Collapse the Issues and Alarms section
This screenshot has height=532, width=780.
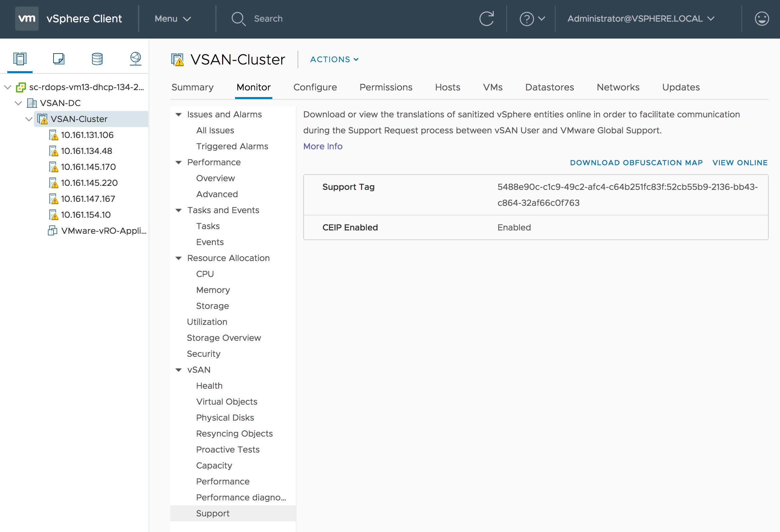click(x=179, y=114)
